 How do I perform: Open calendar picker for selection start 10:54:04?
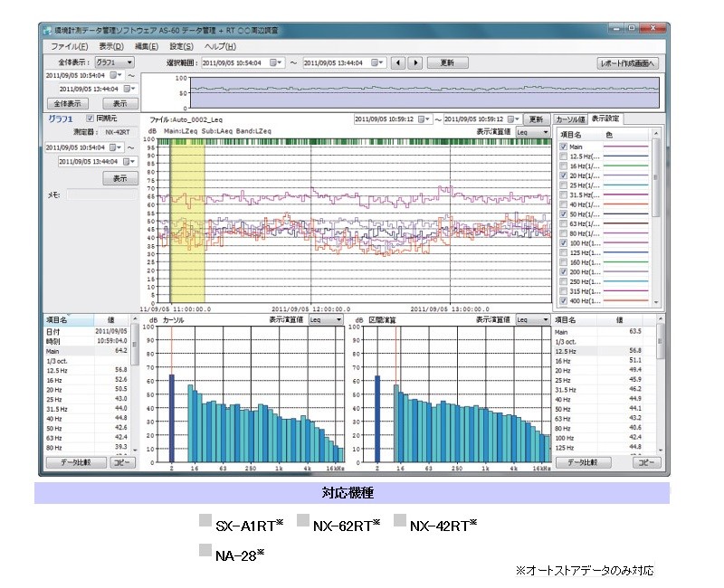276,62
